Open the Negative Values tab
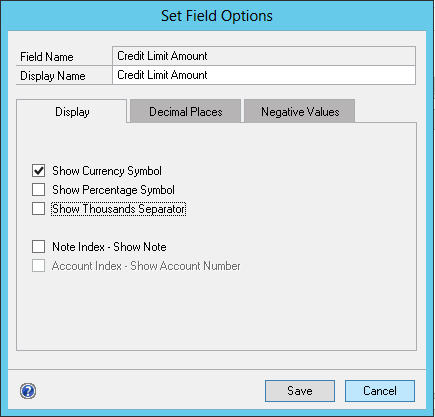This screenshot has width=435, height=417. click(300, 111)
